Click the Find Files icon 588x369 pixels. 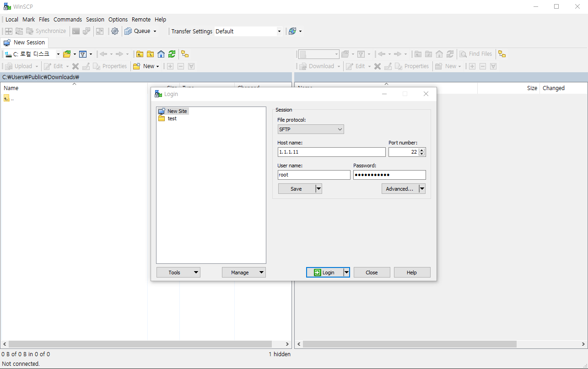click(x=463, y=54)
